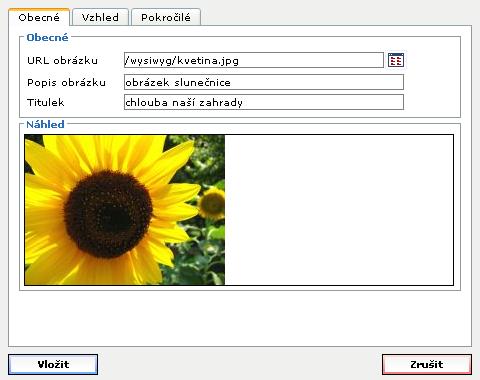Click the sunflower preview image
This screenshot has width=480, height=380.
[x=125, y=210]
